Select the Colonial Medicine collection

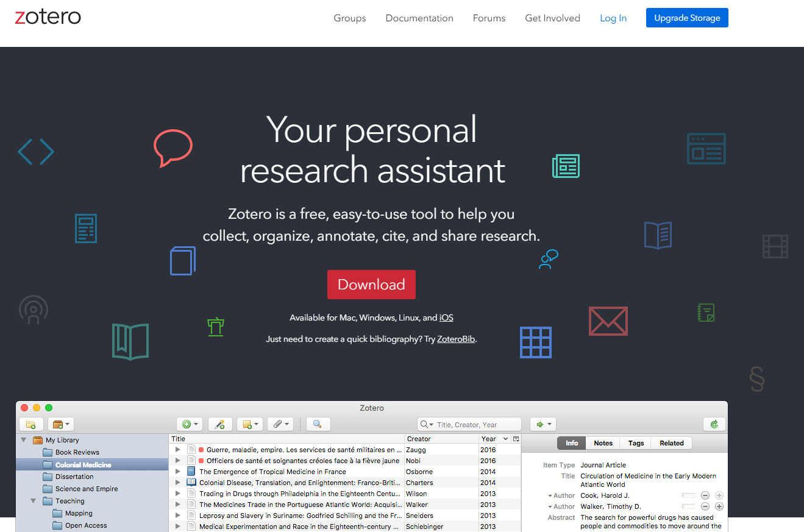click(91, 464)
